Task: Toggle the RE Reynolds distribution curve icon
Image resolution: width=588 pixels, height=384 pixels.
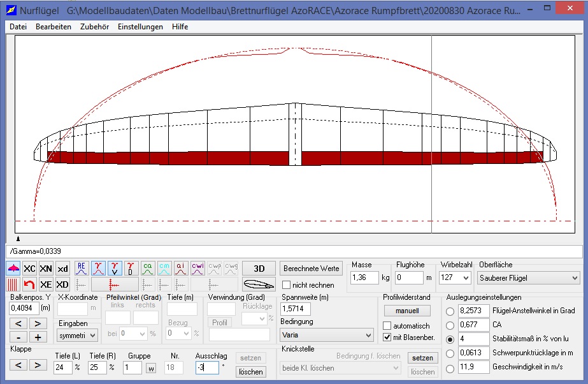Action: [x=82, y=269]
